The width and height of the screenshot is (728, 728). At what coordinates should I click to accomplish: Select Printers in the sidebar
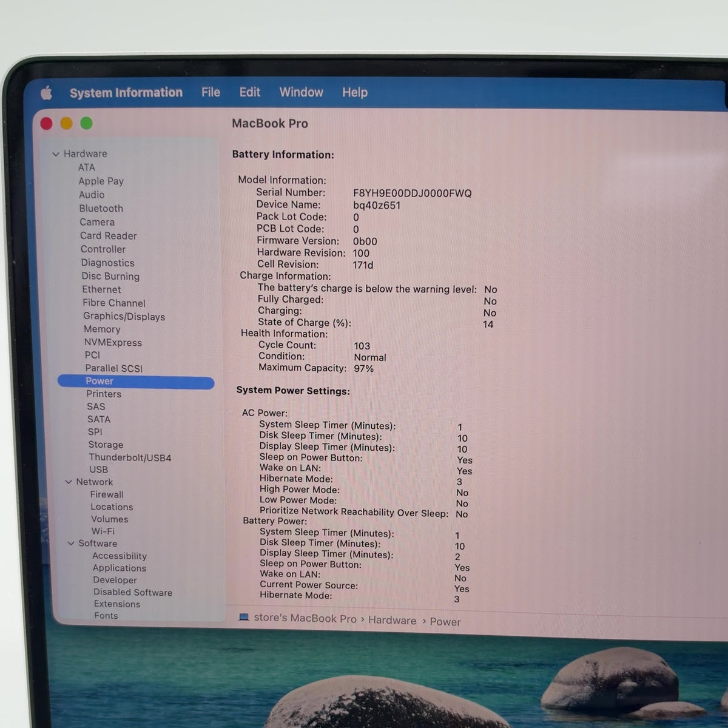(x=104, y=394)
